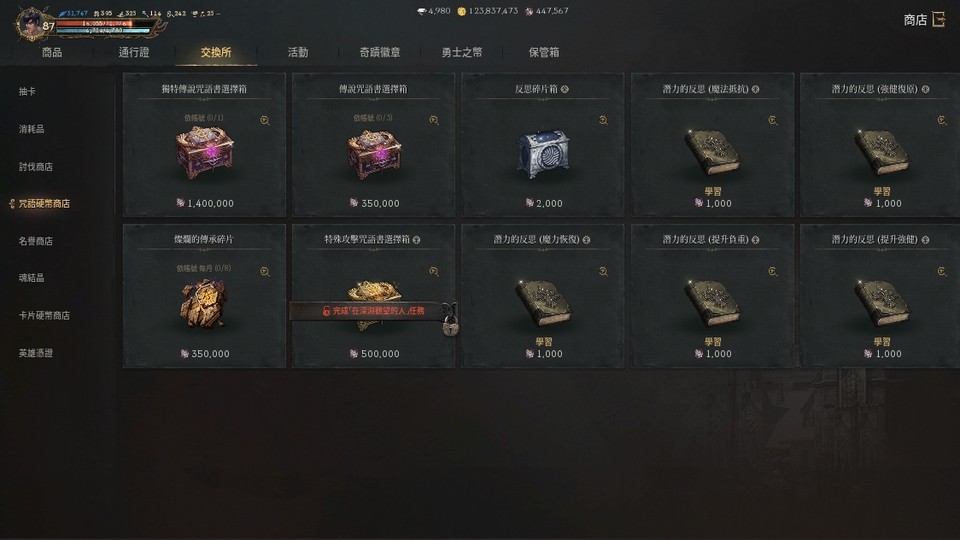This screenshot has width=960, height=540.
Task: Click 英雄憑證 sidebar entry
Action: click(36, 353)
